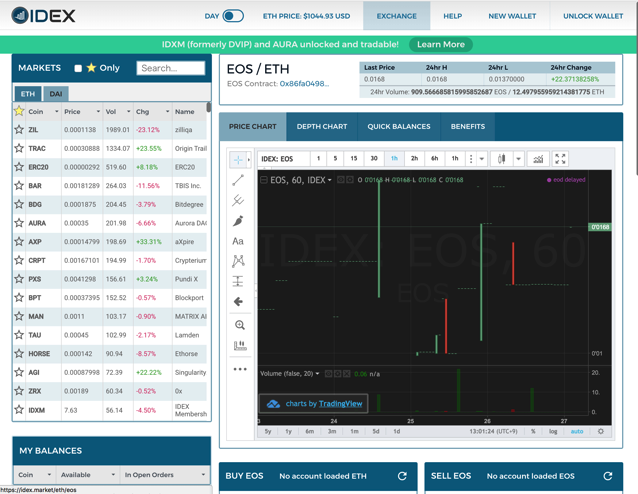Favorite the HORSE coin star
638x494 pixels.
(19, 353)
